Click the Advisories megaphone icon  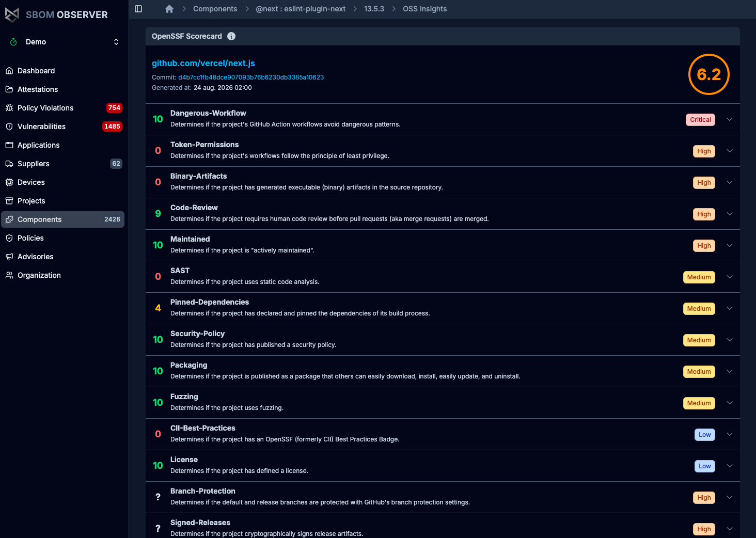(9, 257)
